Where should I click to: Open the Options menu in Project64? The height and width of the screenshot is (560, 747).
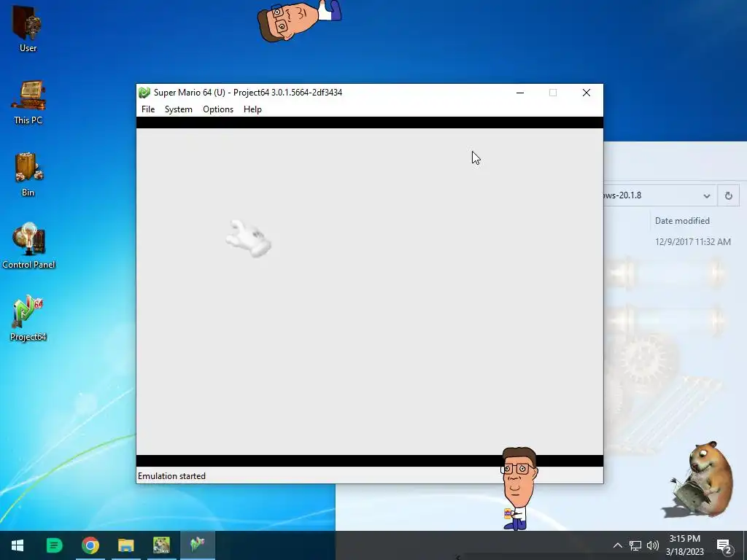point(218,109)
